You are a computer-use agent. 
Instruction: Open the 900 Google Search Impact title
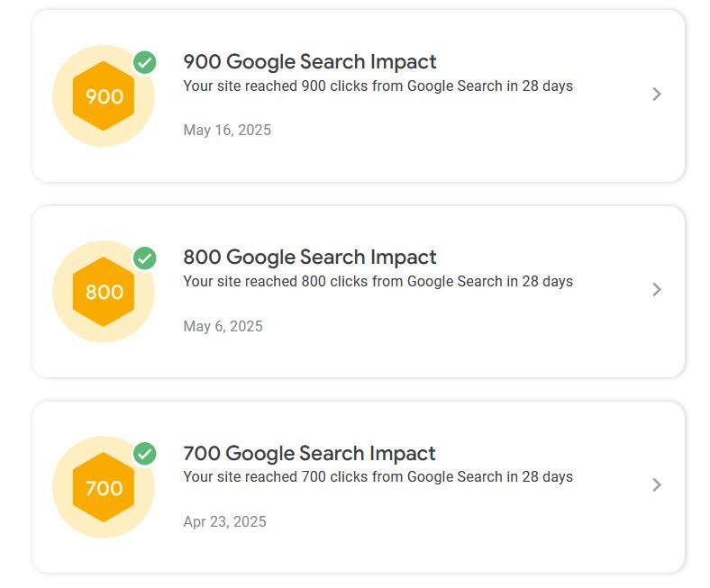(x=309, y=61)
